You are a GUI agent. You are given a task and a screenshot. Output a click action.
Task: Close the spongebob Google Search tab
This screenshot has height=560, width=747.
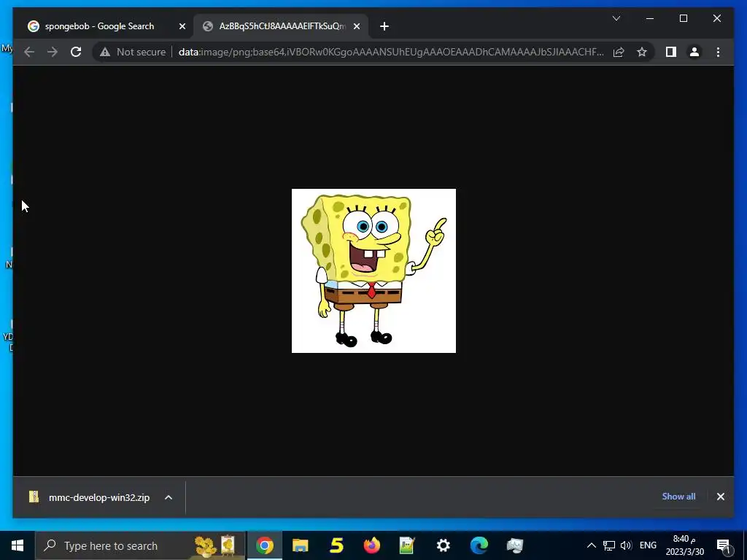tap(182, 26)
